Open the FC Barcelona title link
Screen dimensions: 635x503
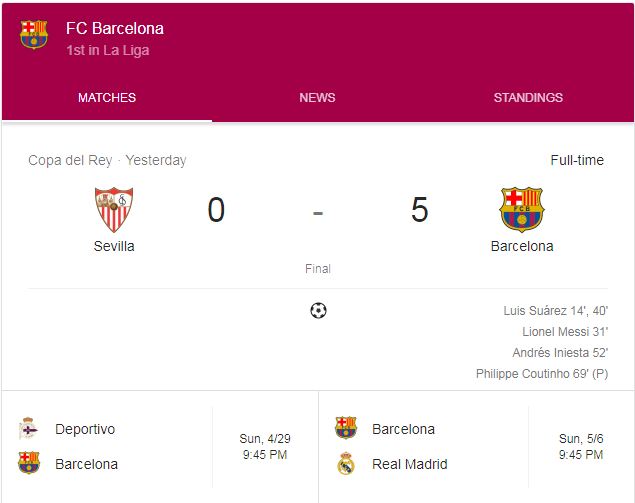[x=115, y=28]
